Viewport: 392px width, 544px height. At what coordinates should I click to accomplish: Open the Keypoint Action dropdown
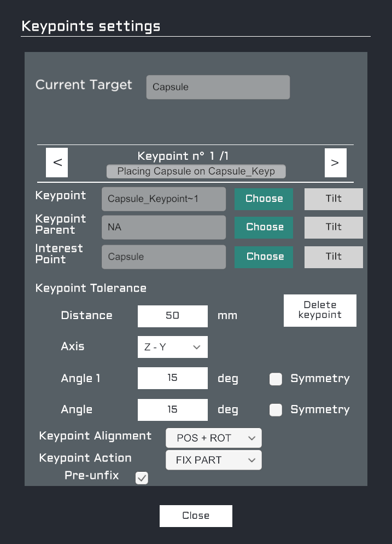(x=213, y=460)
